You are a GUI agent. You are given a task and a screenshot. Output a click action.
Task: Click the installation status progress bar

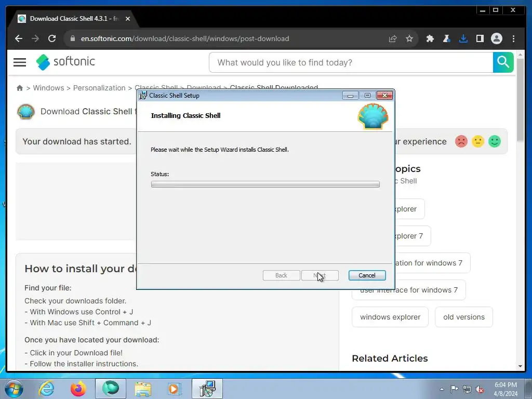(265, 184)
